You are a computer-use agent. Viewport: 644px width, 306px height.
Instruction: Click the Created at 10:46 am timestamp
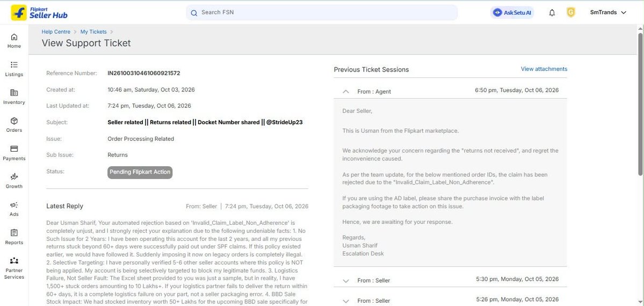pos(151,90)
